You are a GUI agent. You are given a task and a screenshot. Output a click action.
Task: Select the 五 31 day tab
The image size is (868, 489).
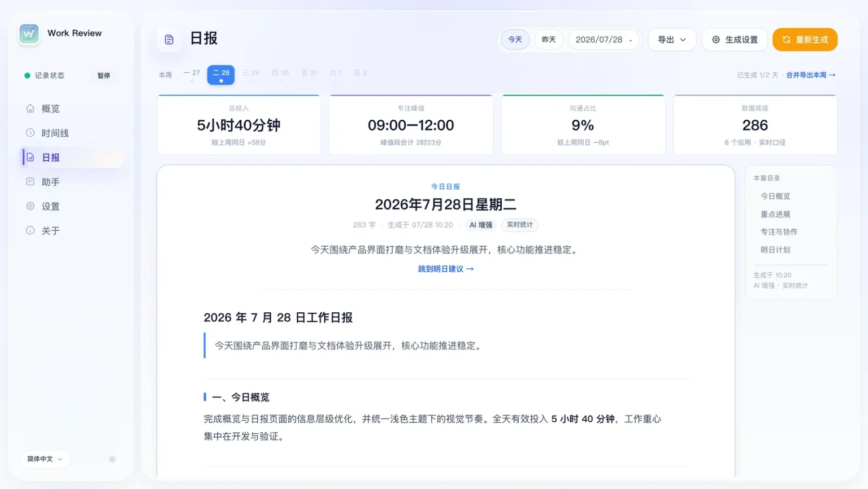tap(309, 75)
